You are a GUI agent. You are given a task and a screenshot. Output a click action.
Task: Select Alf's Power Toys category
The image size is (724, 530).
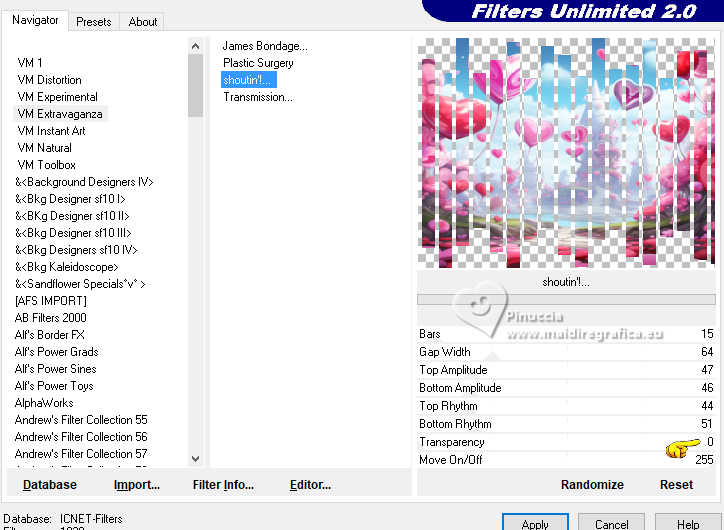coord(54,386)
